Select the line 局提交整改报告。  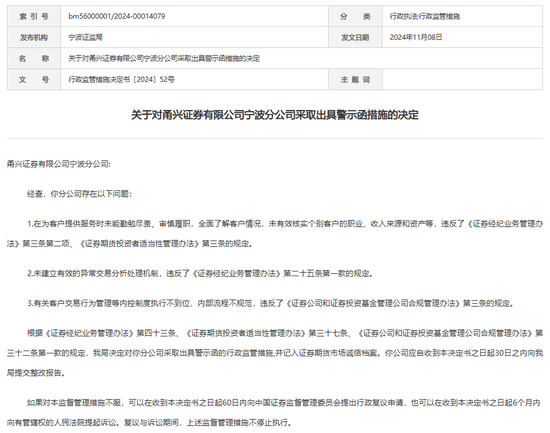click(36, 373)
